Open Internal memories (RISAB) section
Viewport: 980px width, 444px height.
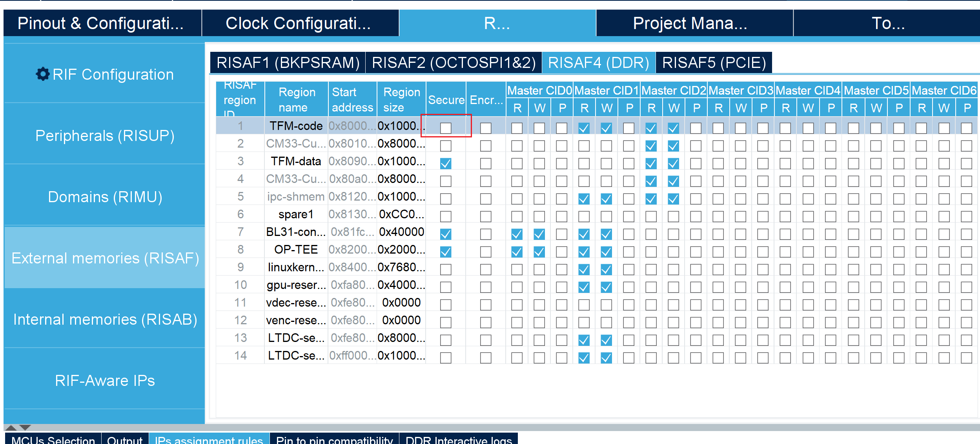(x=105, y=320)
